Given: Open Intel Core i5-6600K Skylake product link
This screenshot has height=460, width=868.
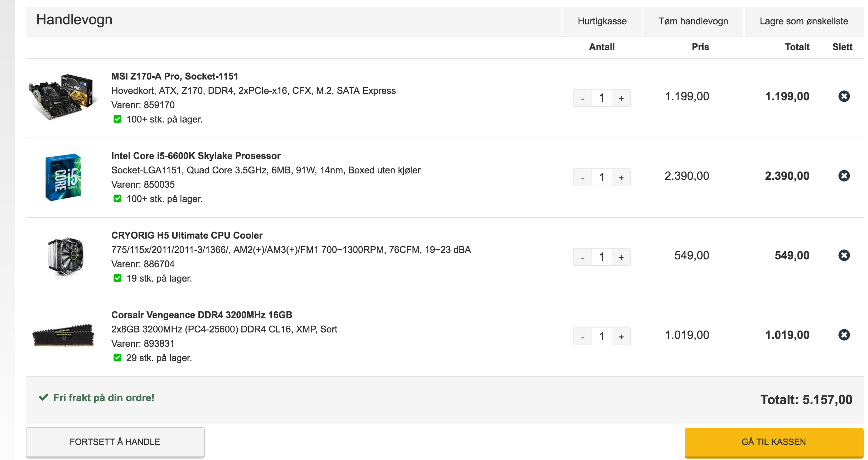Looking at the screenshot, I should tap(196, 156).
